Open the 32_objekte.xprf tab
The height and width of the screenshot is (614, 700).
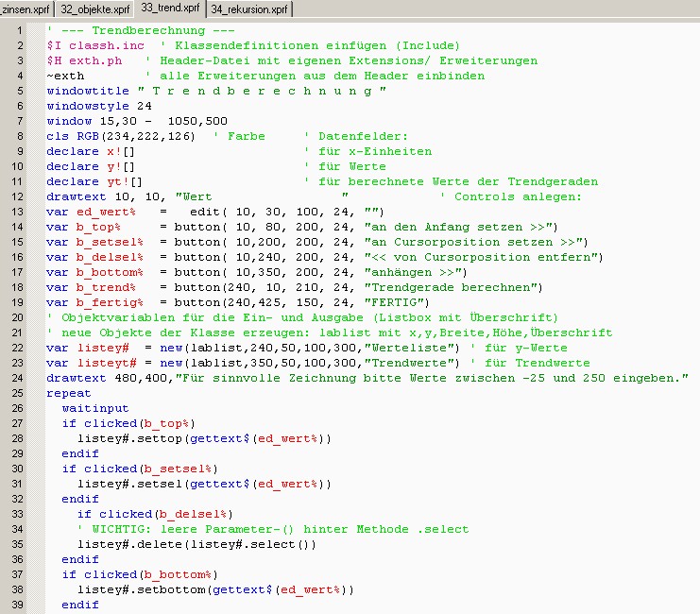pyautogui.click(x=95, y=9)
